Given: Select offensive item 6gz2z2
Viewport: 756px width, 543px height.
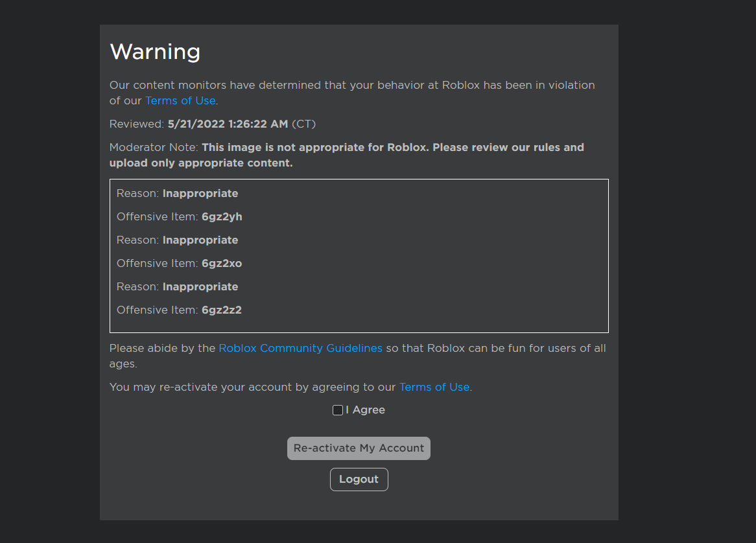Looking at the screenshot, I should point(221,310).
